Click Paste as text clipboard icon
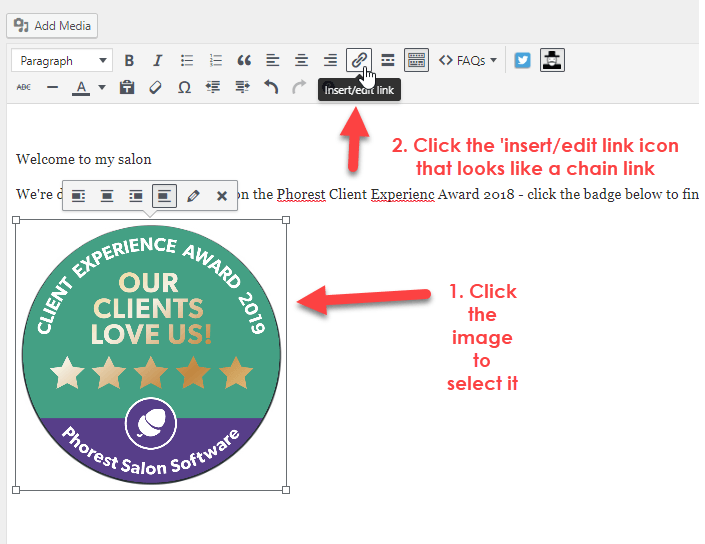The width and height of the screenshot is (705, 544). click(127, 87)
